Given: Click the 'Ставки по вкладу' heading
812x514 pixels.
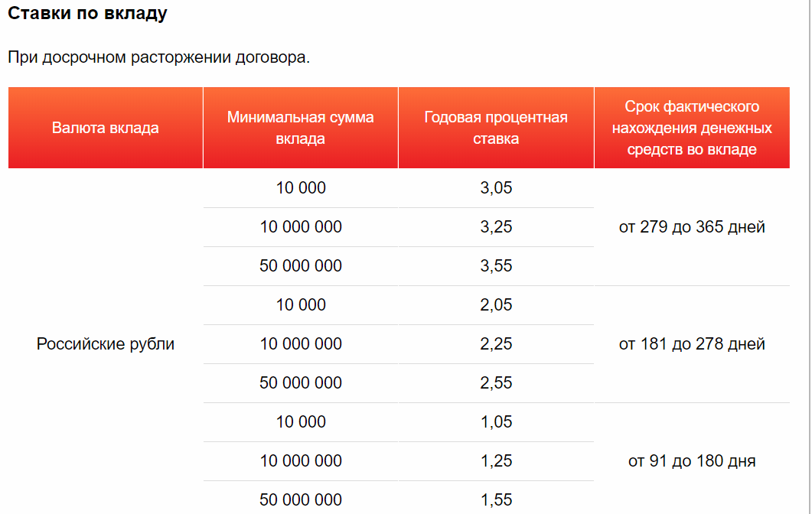Looking at the screenshot, I should click(x=87, y=13).
